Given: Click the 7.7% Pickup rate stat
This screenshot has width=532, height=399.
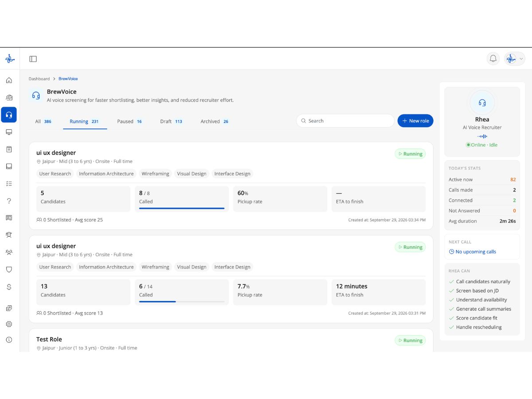Looking at the screenshot, I should click(280, 292).
